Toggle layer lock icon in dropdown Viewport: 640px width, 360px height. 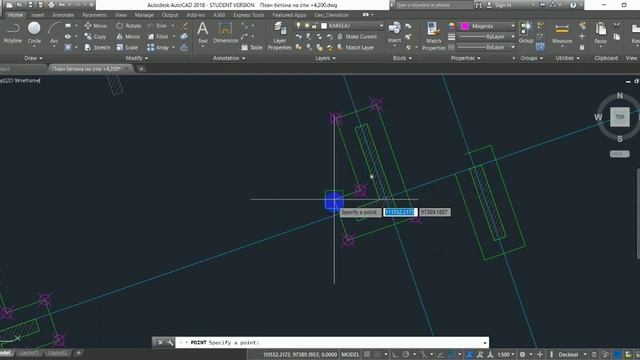point(314,26)
